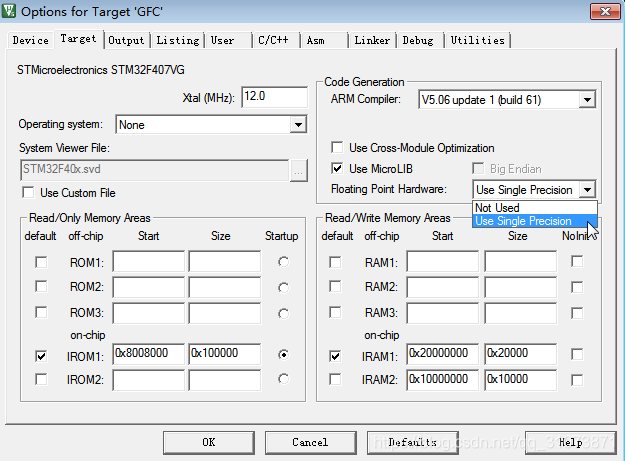Viewport: 625px width, 461px height.
Task: Check the ROM1 default checkbox
Action: 41,262
